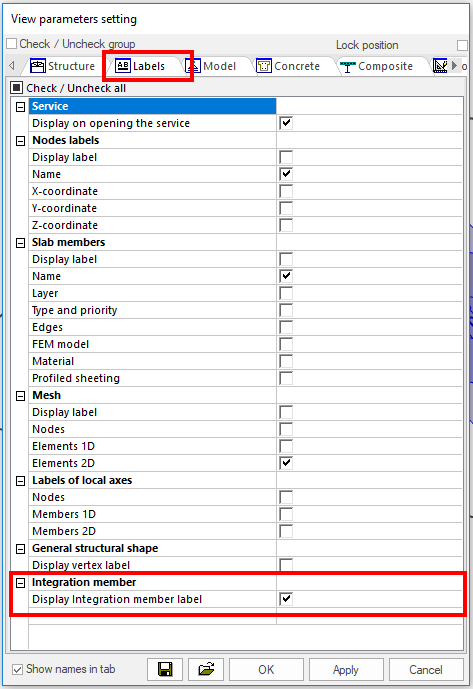
Task: Click the OK button
Action: click(x=266, y=669)
